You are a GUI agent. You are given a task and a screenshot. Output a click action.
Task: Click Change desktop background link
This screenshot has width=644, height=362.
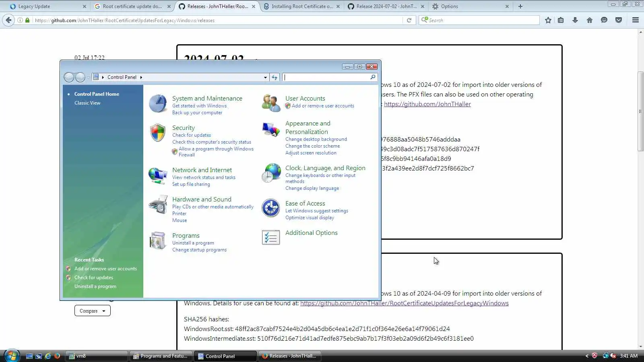[316, 139]
